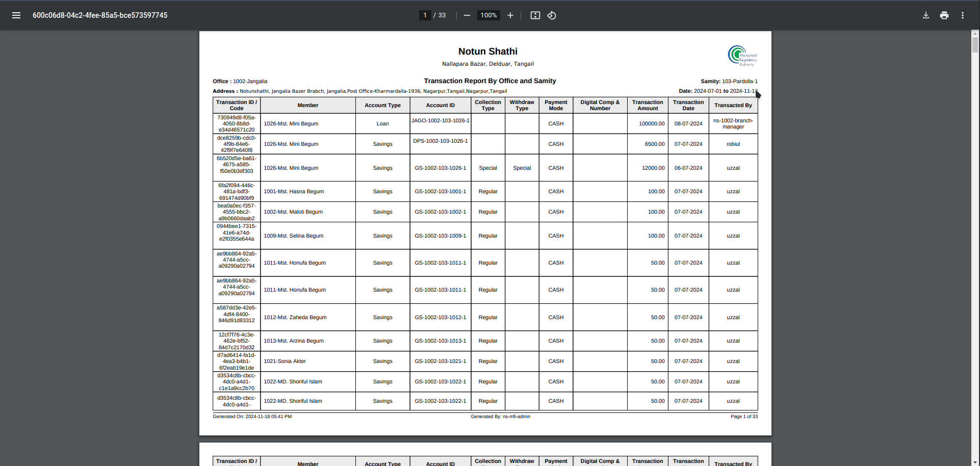Click the 'Page 1 of 33' footer text
980x466 pixels.
(x=744, y=417)
